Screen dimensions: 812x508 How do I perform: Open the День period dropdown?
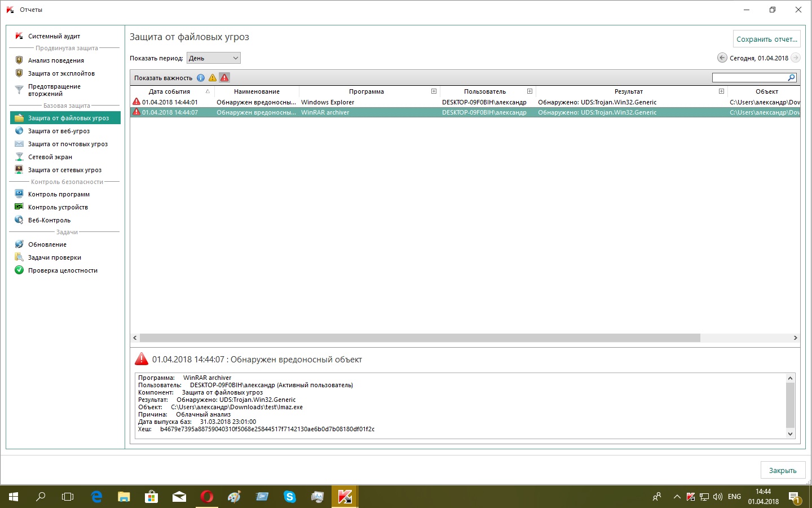pyautogui.click(x=214, y=58)
